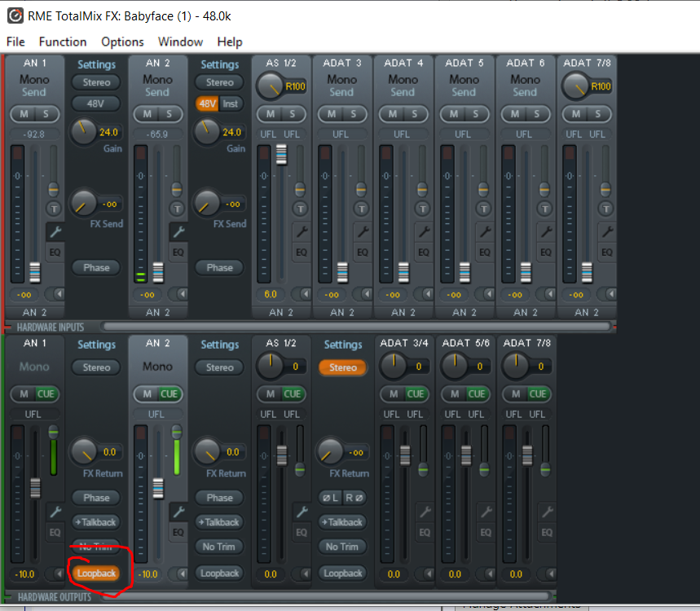Click the Hardware Inputs horizontal scrollbar
Screen dimensions: 700x611
point(357,327)
